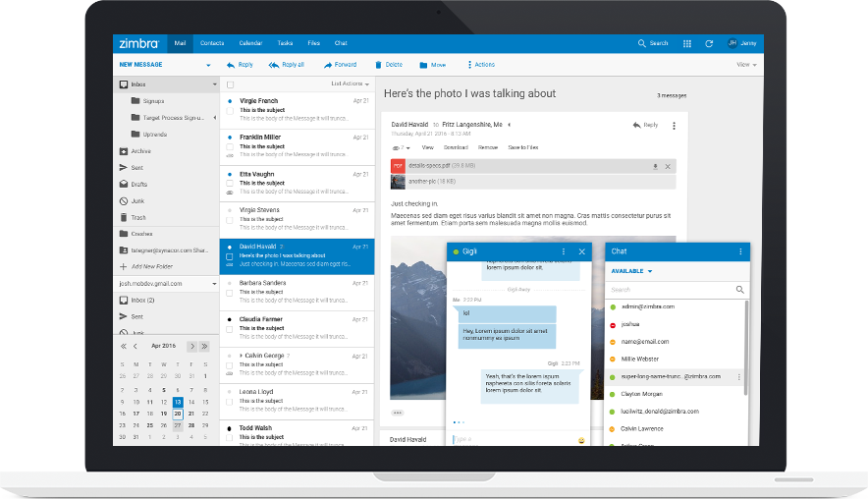868x499 pixels.
Task: Open the emoji picker in chat input
Action: [x=581, y=440]
